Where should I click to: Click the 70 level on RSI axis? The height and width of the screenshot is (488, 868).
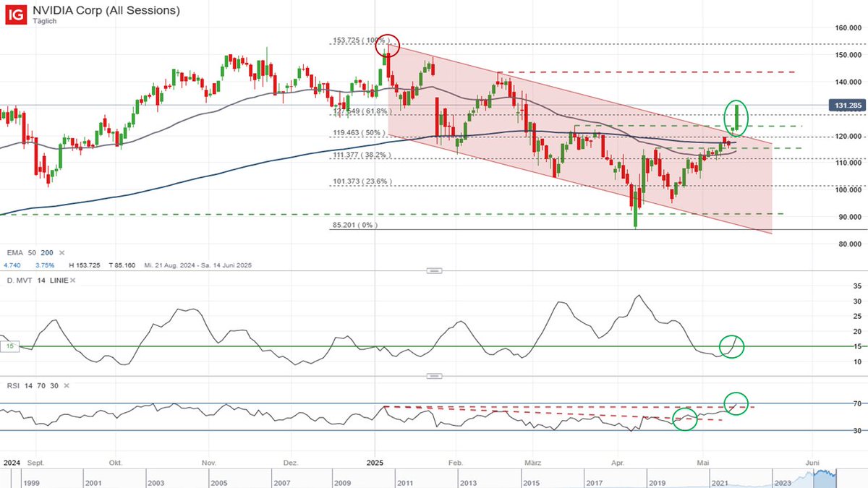[858, 403]
